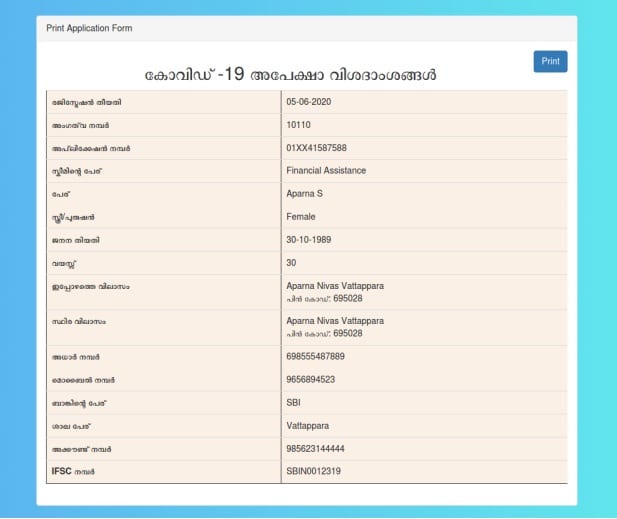The height and width of the screenshot is (519, 617).
Task: Select the account number 985623144444
Action: (316, 448)
